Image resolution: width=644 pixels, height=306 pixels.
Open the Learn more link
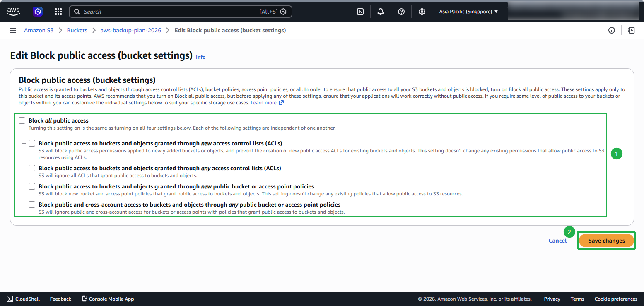point(263,103)
